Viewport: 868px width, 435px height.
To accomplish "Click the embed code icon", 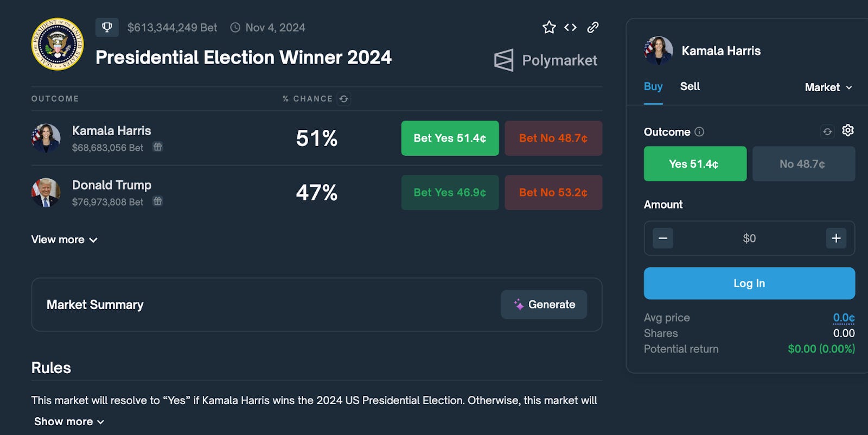I will tap(570, 27).
